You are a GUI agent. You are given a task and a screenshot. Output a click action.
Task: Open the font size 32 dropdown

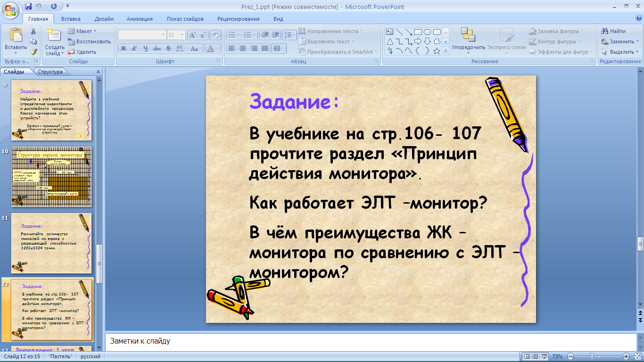[182, 35]
